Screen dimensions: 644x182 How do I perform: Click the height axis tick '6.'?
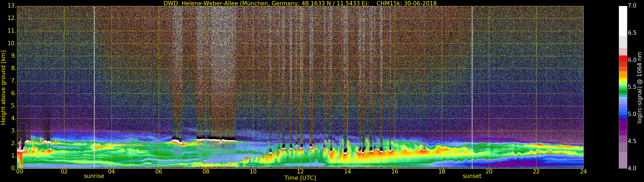(14, 93)
